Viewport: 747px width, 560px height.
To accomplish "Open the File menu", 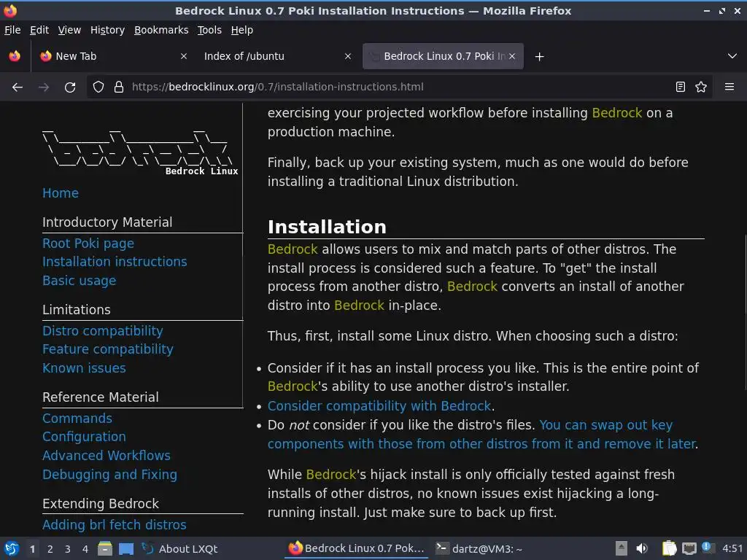I will (12, 30).
